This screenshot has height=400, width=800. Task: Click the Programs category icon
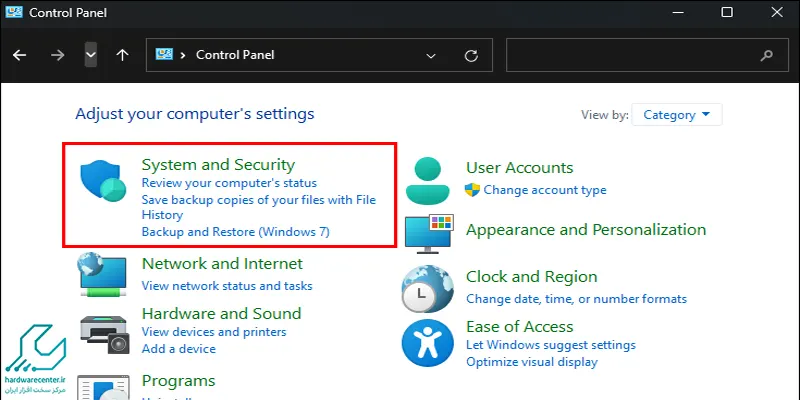pos(104,388)
